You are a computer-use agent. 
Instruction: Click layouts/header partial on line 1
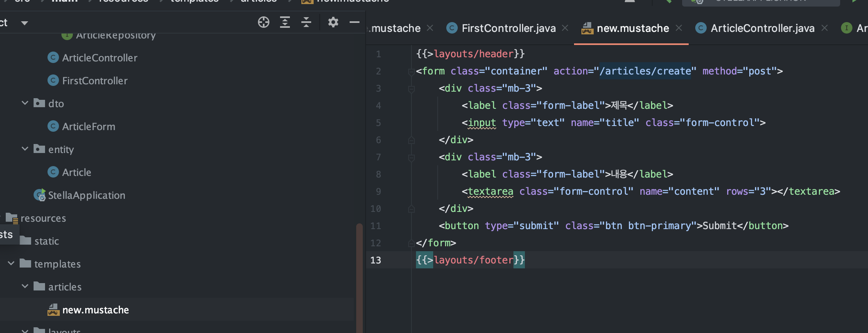click(x=474, y=54)
